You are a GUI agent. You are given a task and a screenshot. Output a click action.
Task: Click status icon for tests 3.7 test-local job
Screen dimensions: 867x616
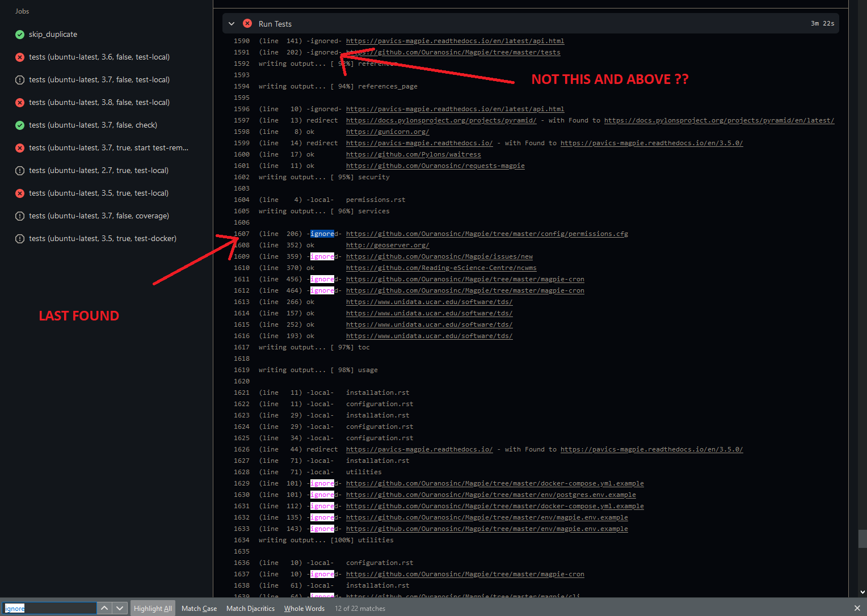point(20,80)
